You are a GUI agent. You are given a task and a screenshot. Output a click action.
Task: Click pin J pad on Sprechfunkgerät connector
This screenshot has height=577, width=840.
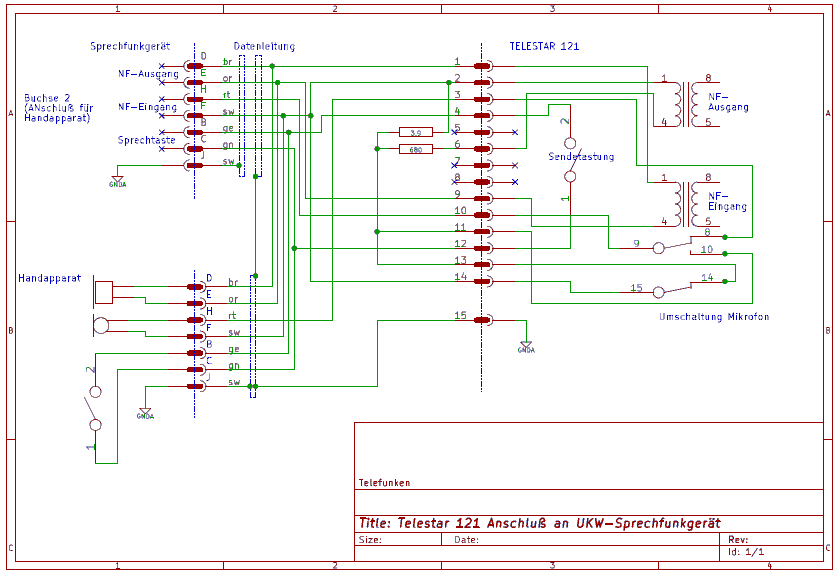click(x=194, y=166)
